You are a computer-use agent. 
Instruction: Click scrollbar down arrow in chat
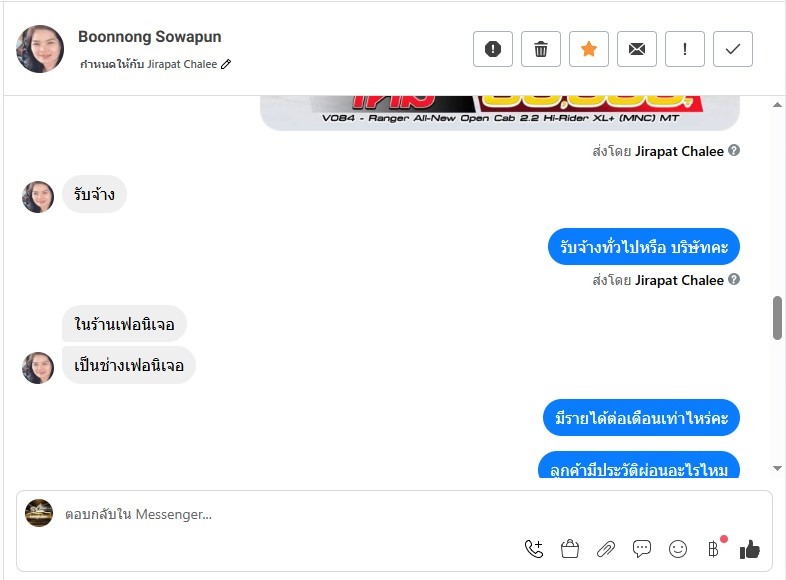click(x=777, y=468)
